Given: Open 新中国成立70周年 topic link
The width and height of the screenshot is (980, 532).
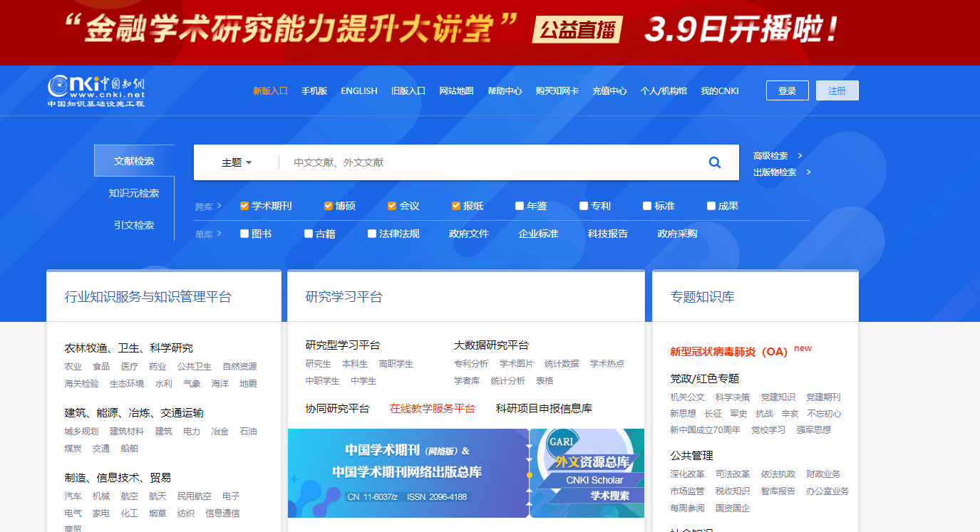Looking at the screenshot, I should pyautogui.click(x=705, y=429).
